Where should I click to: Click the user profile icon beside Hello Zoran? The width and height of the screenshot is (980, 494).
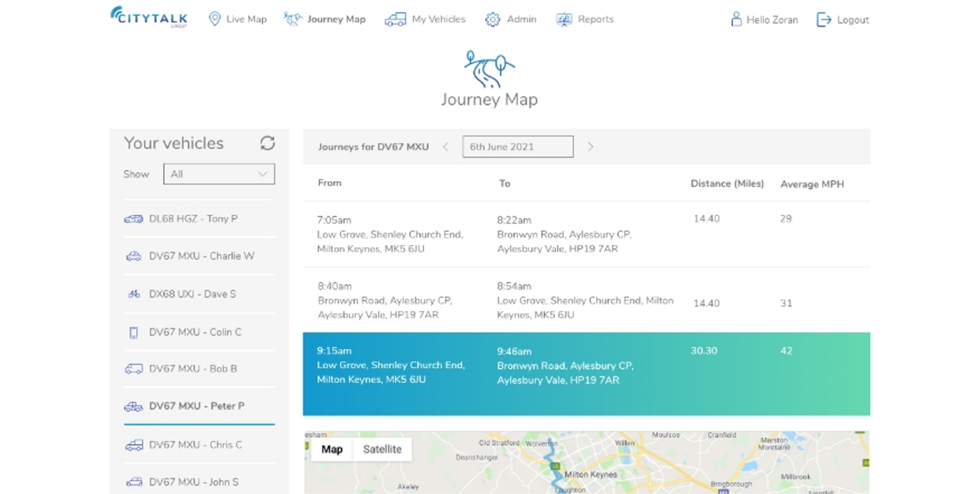[x=736, y=19]
